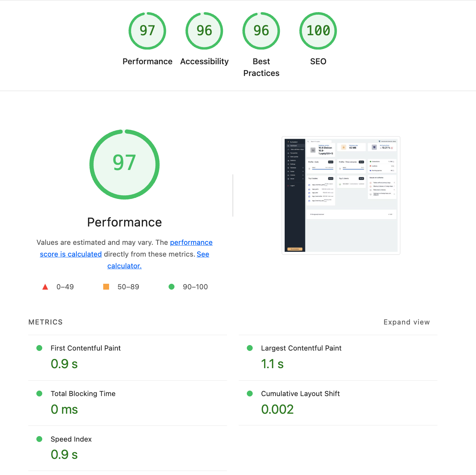Screen dimensions: 476x475
Task: Click the green dot beside First Contentful Paint
Action: (x=39, y=348)
